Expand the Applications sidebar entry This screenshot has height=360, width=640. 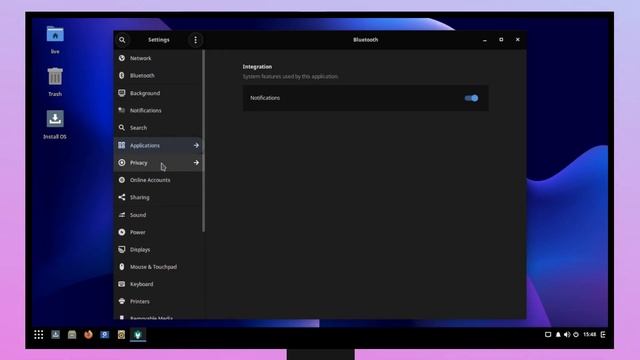158,145
